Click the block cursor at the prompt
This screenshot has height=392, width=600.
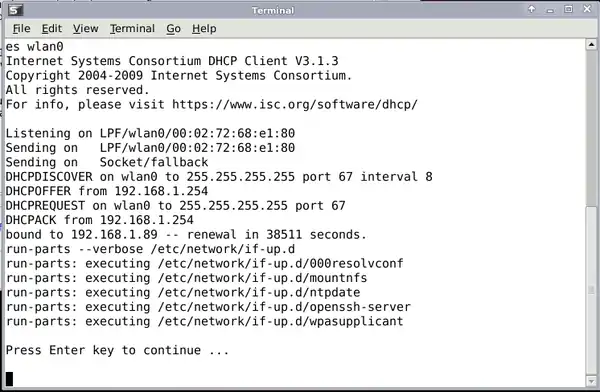9,379
